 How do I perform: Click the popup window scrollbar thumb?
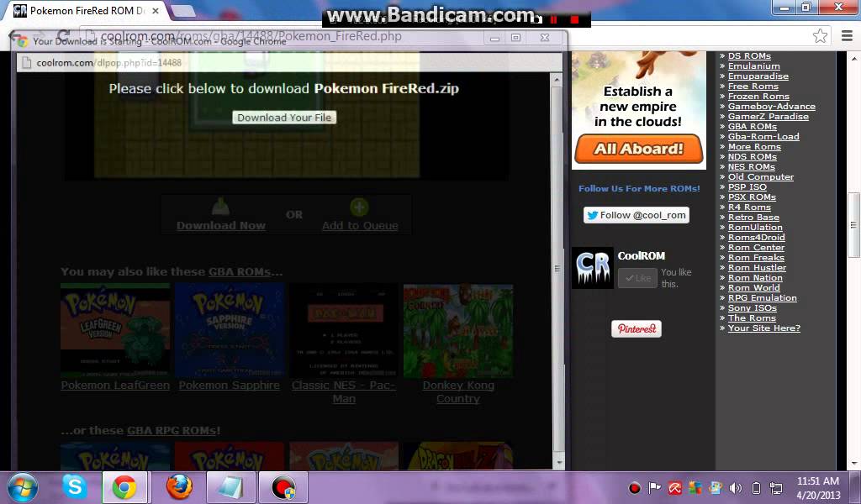pyautogui.click(x=557, y=269)
